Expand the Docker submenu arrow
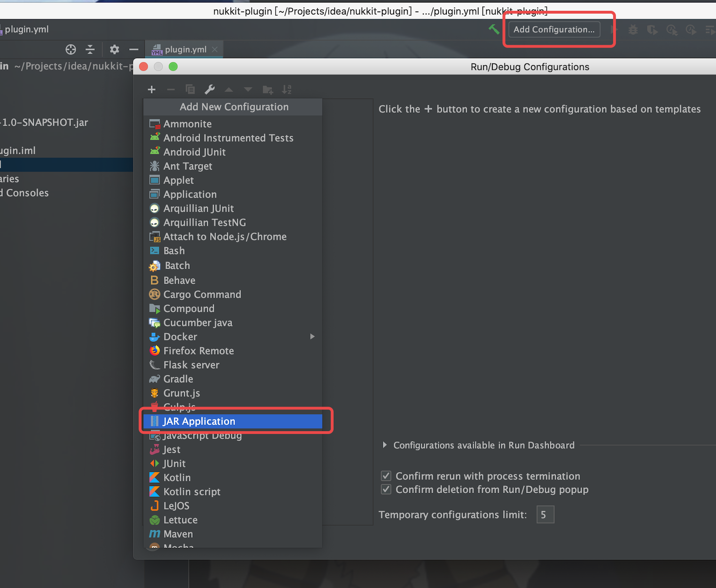Image resolution: width=716 pixels, height=588 pixels. click(312, 336)
